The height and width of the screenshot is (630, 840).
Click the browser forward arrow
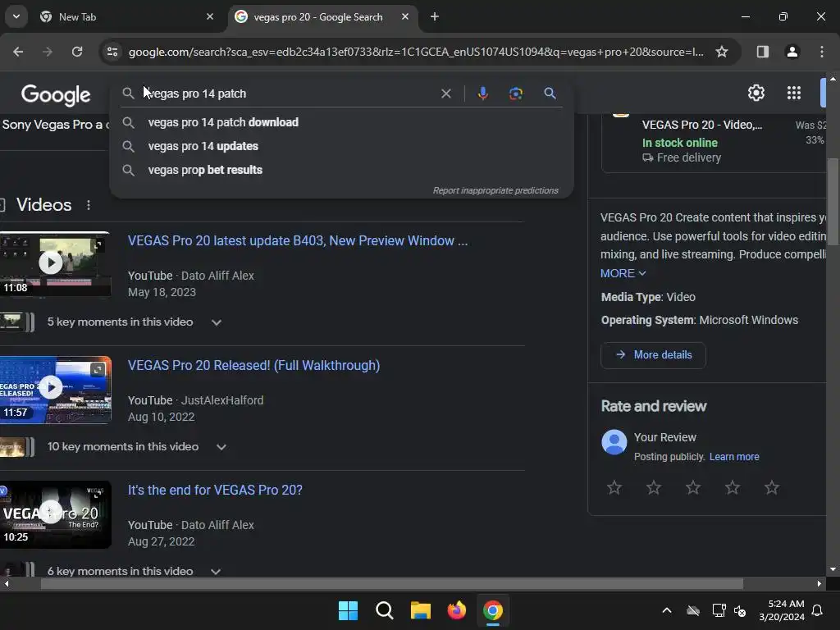(48, 52)
